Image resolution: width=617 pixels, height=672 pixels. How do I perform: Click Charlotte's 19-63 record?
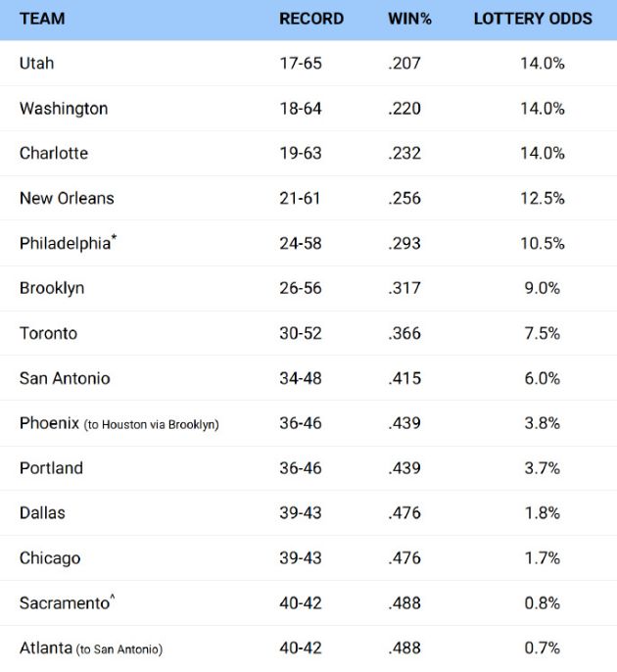click(301, 154)
